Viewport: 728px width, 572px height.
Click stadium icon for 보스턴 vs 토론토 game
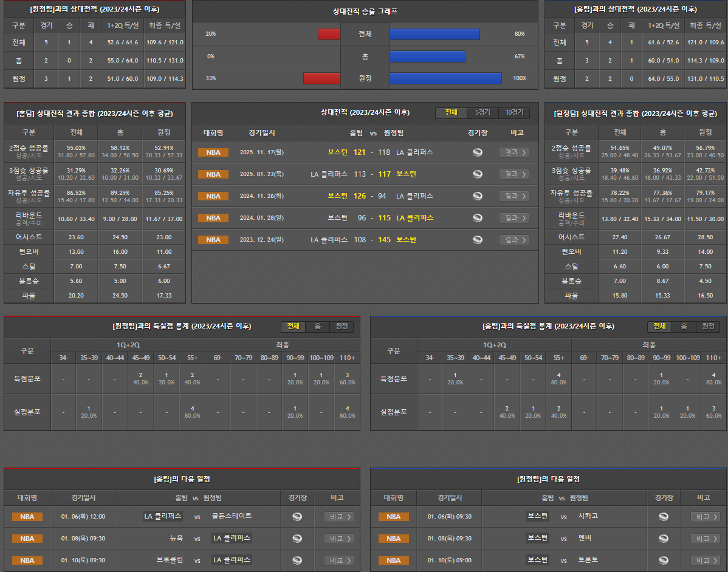pos(664,560)
